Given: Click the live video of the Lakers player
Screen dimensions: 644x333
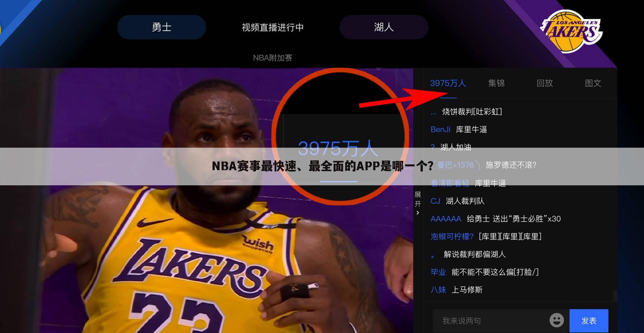Looking at the screenshot, I should point(206,200).
